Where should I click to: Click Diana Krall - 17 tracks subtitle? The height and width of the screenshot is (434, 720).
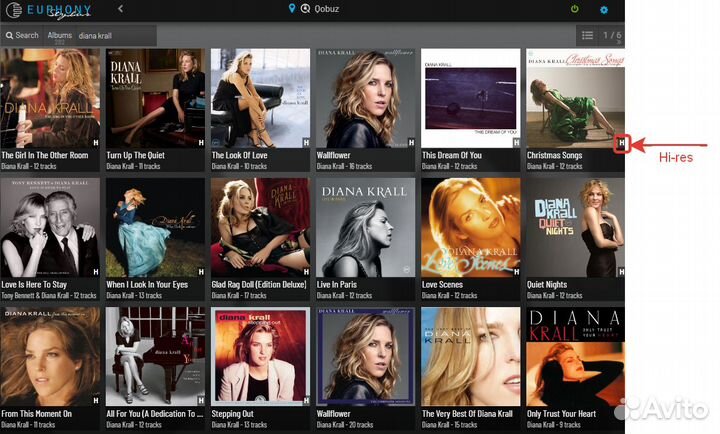(x=239, y=295)
